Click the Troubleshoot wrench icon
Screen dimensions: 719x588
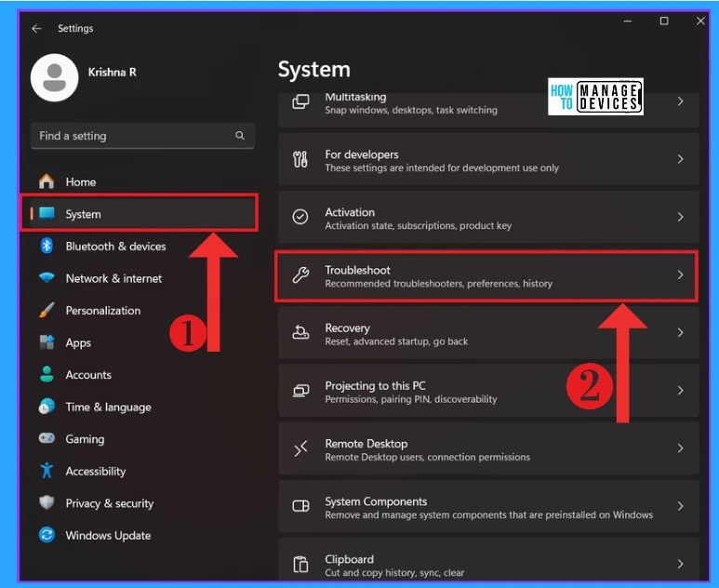(x=300, y=274)
